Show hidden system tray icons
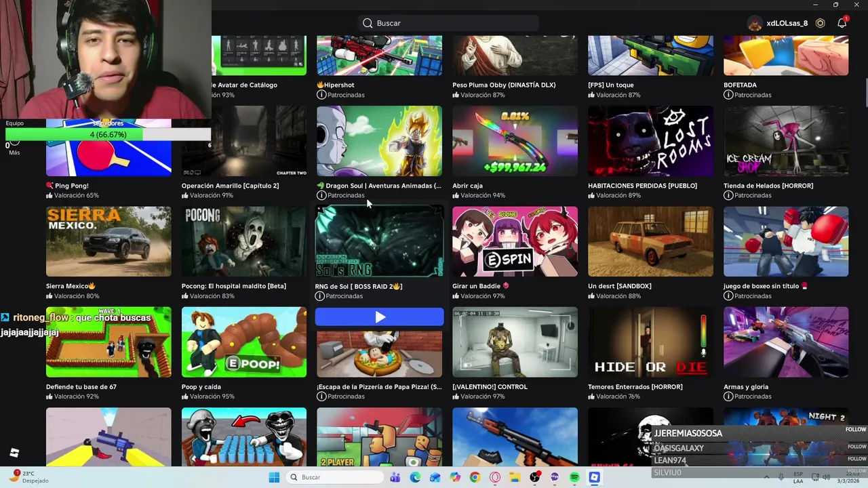 (x=768, y=477)
